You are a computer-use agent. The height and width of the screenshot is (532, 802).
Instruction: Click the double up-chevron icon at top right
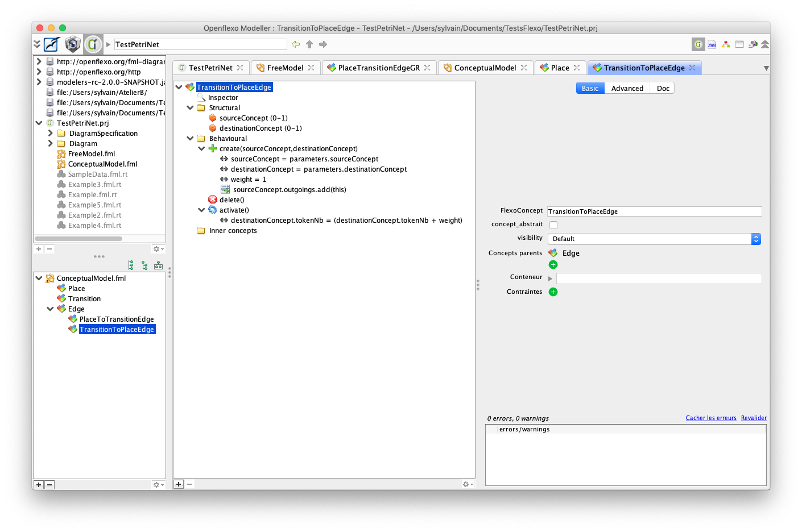pyautogui.click(x=766, y=44)
